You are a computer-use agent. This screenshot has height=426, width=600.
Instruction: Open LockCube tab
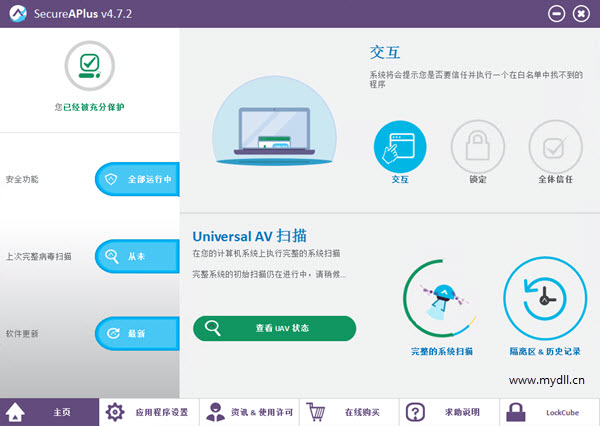549,412
